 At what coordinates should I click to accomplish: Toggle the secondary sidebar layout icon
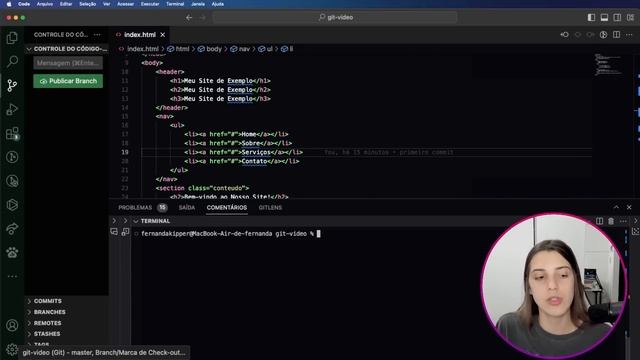click(x=617, y=18)
